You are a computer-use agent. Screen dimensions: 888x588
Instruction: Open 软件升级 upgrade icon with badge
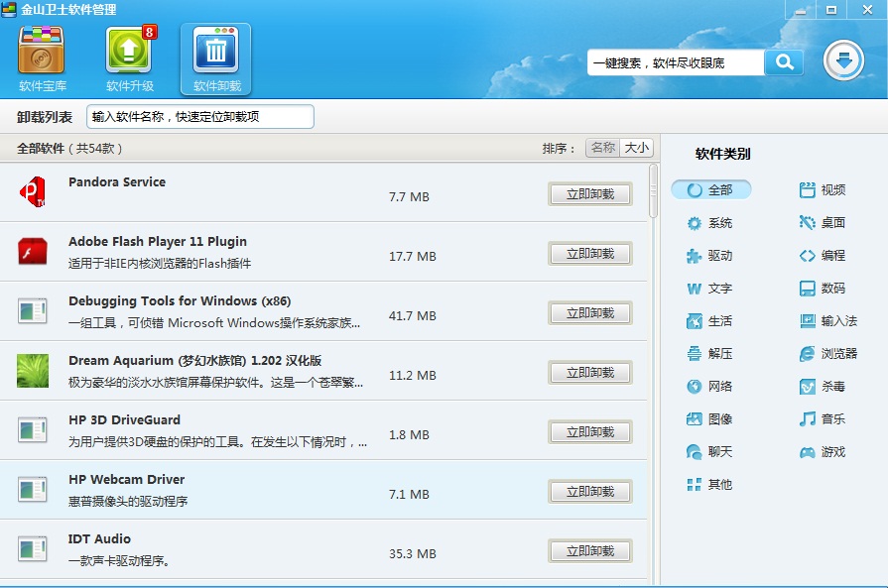pos(130,51)
